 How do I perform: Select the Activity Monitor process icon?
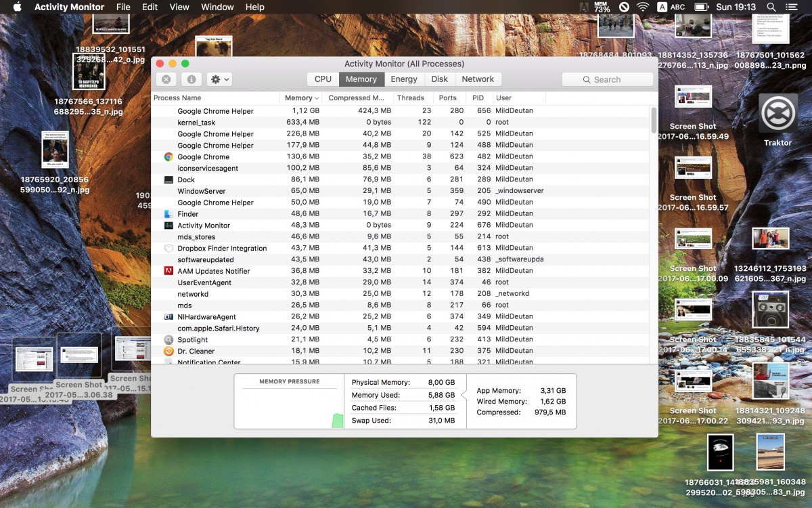coord(168,226)
